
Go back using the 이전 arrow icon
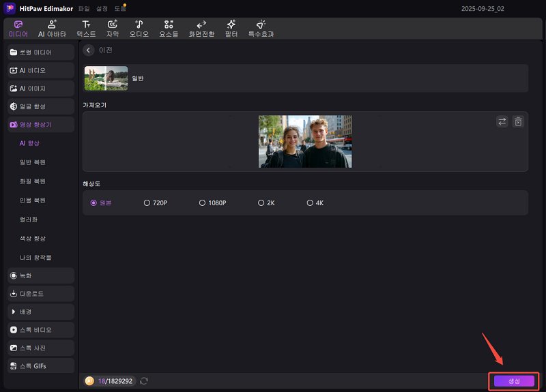[89, 50]
